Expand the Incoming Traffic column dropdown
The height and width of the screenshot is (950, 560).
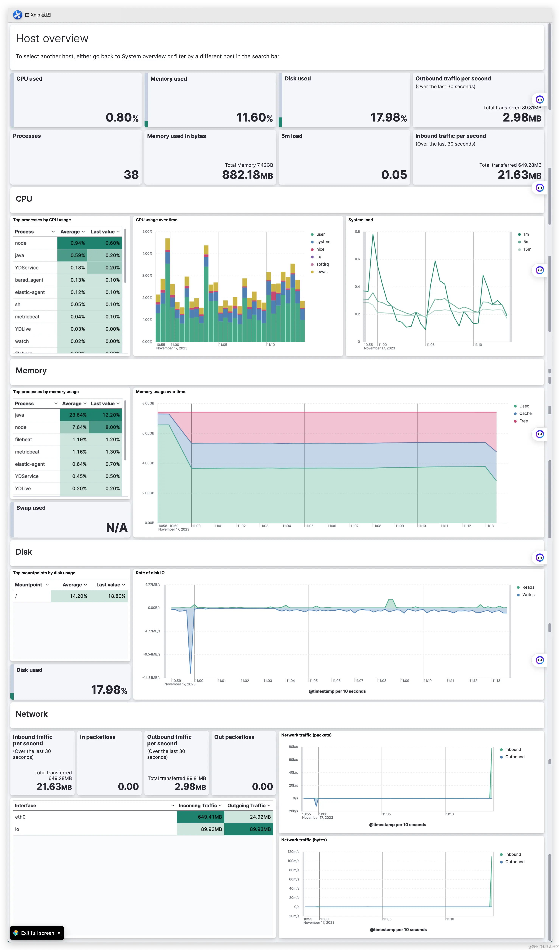pyautogui.click(x=220, y=805)
